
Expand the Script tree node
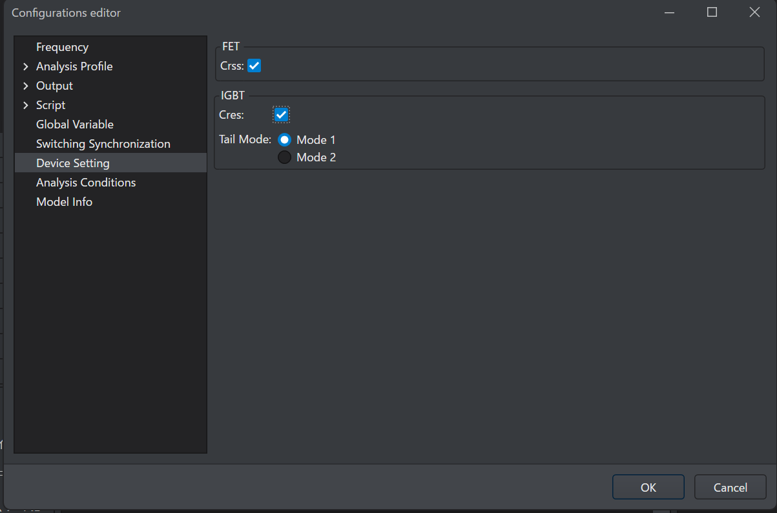(26, 105)
